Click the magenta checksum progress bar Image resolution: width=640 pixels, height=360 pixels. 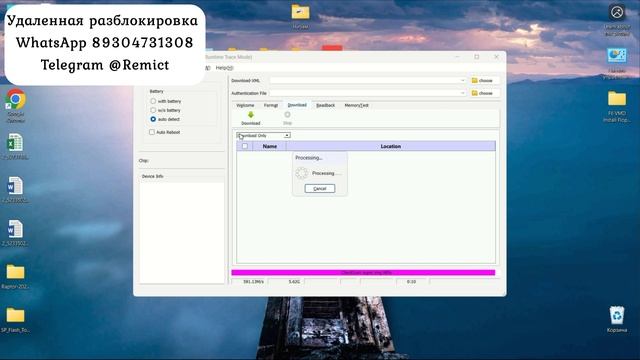pyautogui.click(x=363, y=273)
